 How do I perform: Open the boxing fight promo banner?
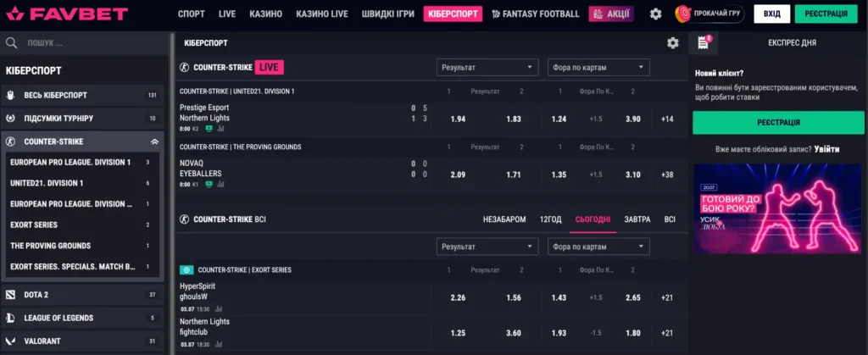tap(778, 208)
